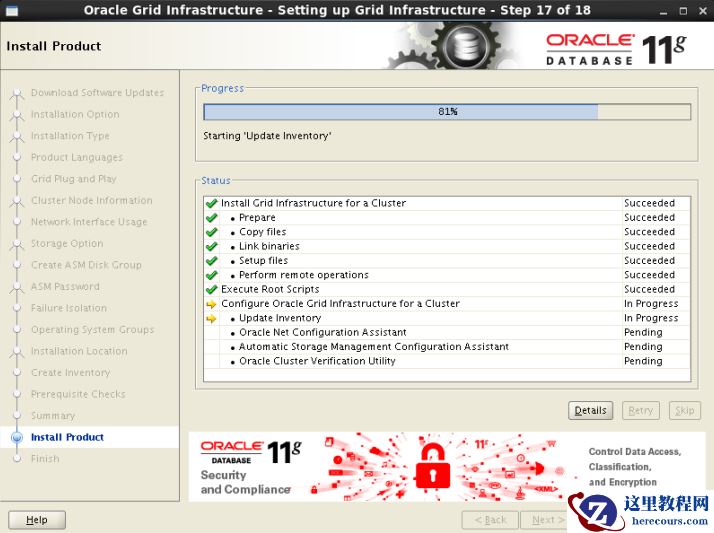Image resolution: width=714 pixels, height=533 pixels.
Task: Select Network Interface Usage step
Action: click(89, 222)
